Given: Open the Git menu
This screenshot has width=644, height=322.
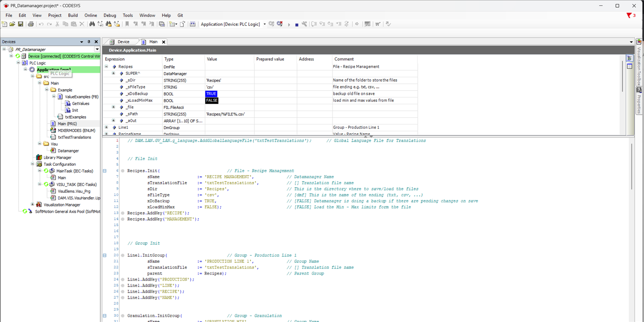Looking at the screenshot, I should click(180, 15).
